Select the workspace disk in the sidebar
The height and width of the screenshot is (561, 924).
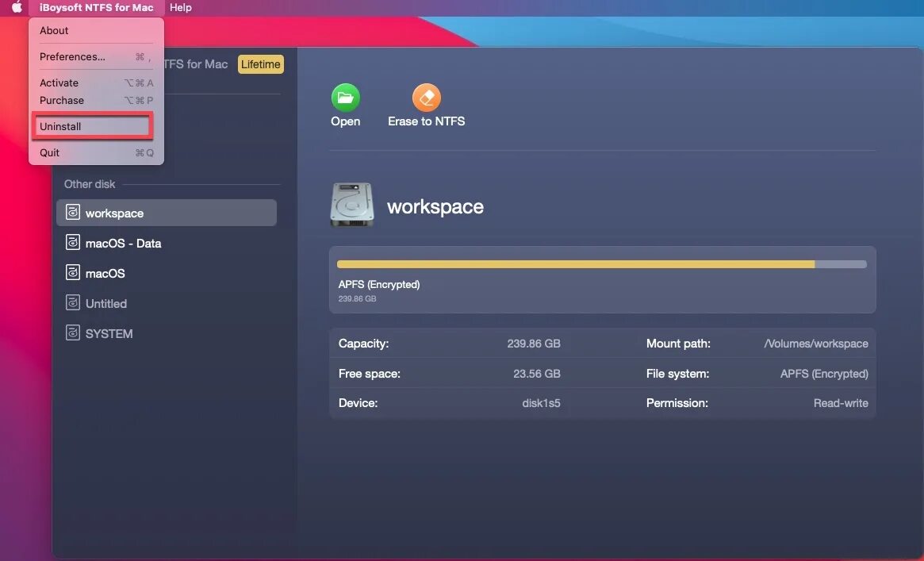tap(167, 213)
